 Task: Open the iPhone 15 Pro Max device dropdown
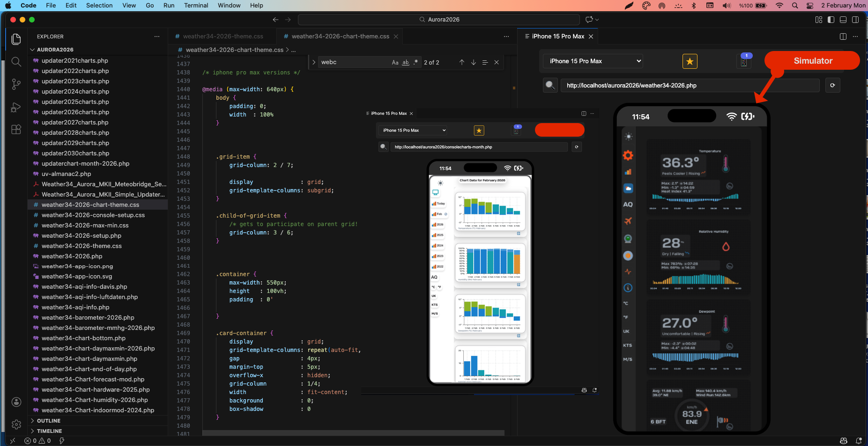[x=593, y=61]
